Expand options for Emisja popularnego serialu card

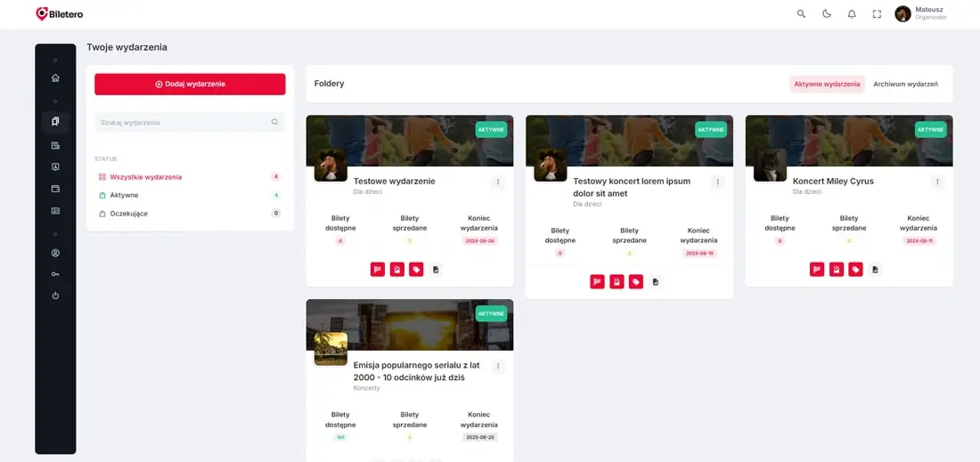click(x=498, y=366)
